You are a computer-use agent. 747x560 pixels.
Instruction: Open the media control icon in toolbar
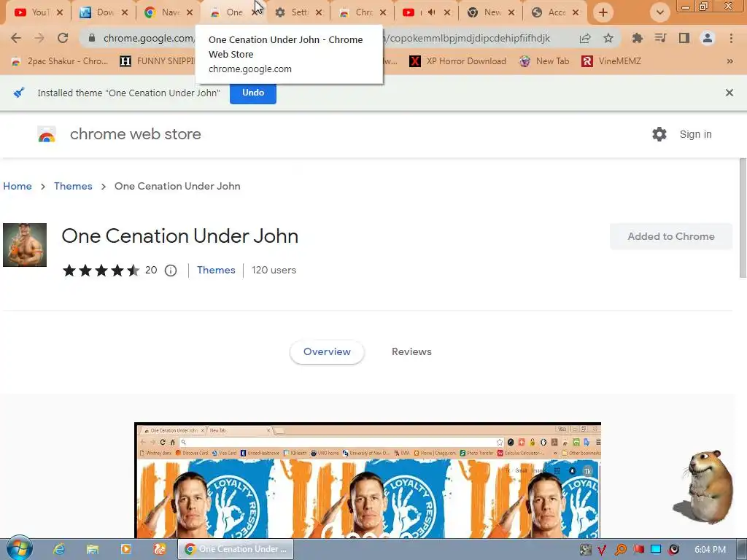coord(660,38)
